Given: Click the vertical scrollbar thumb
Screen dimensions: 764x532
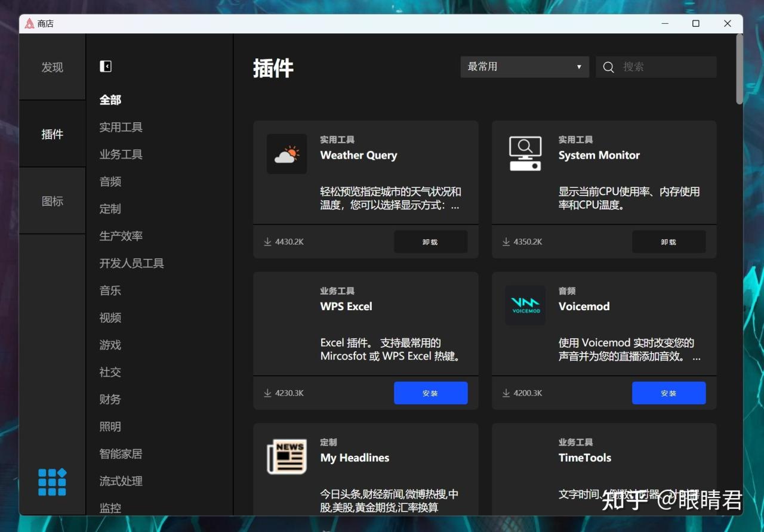Looking at the screenshot, I should [x=740, y=69].
